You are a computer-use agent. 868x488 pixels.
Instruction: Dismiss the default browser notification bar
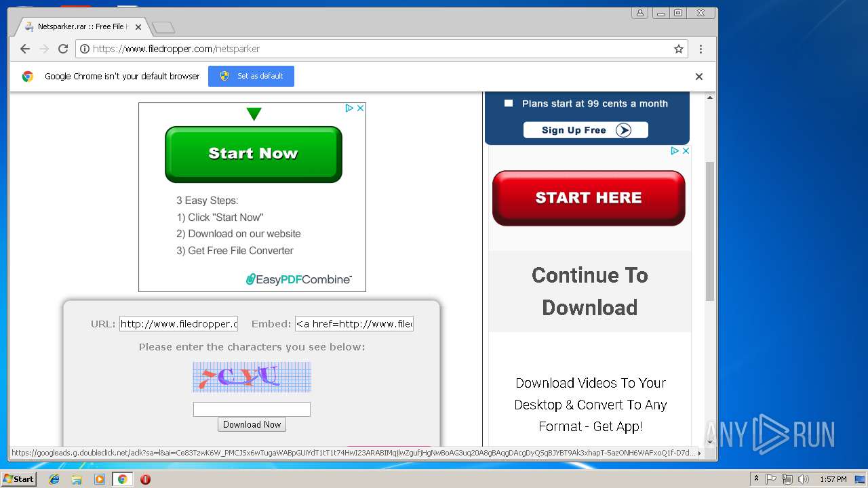pos(698,77)
